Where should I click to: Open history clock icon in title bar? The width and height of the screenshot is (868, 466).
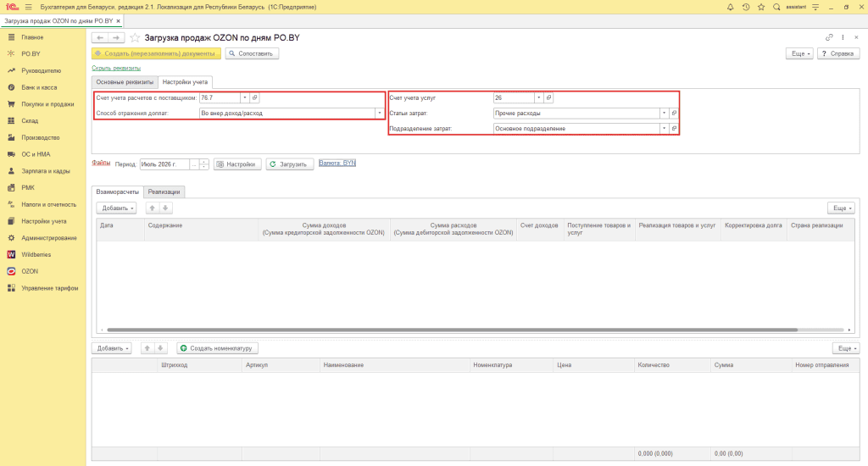coord(746,7)
